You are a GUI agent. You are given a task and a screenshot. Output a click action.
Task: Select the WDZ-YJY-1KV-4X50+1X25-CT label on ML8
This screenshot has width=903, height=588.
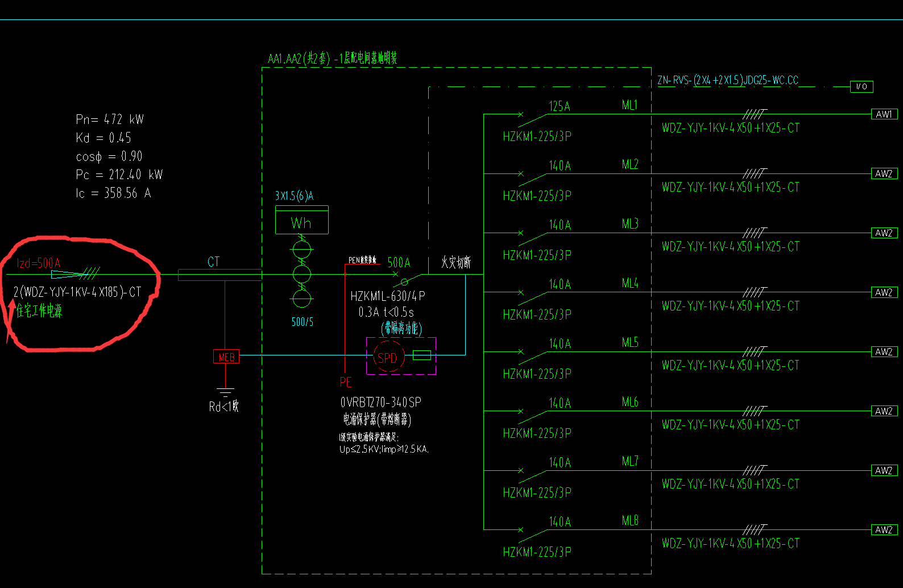731,544
